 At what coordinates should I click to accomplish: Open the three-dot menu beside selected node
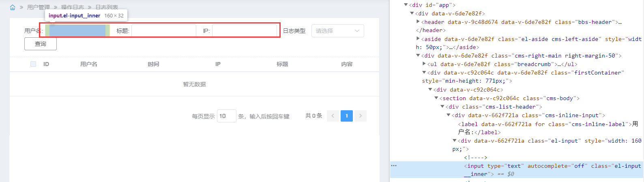coord(394,165)
